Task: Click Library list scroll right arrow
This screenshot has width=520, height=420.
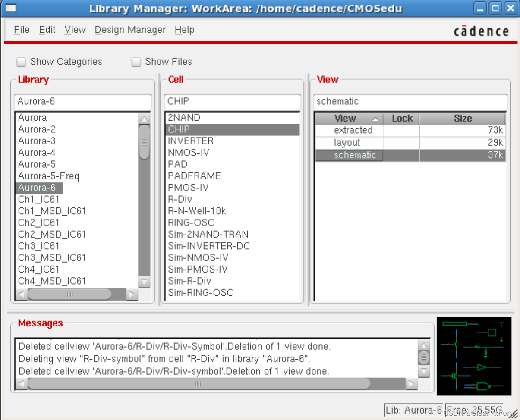Action: (x=132, y=295)
